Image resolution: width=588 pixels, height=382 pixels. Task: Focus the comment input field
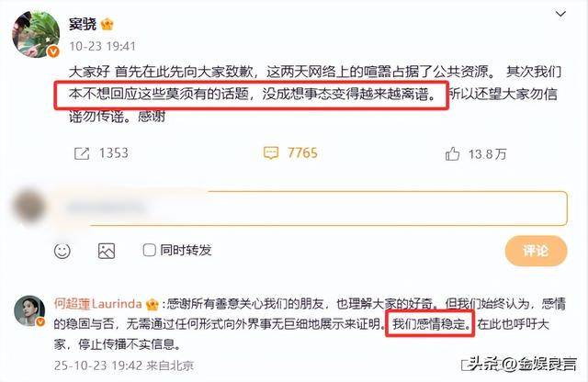(311, 208)
